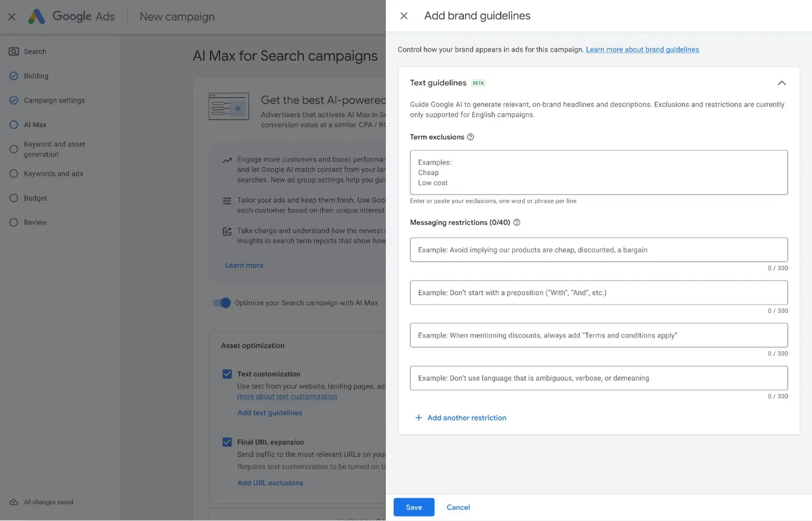Click the trending-up icon beside Engage more customers

(227, 160)
